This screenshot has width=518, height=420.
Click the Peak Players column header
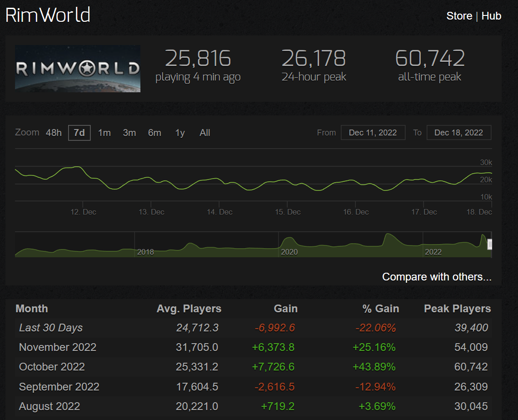pos(457,309)
